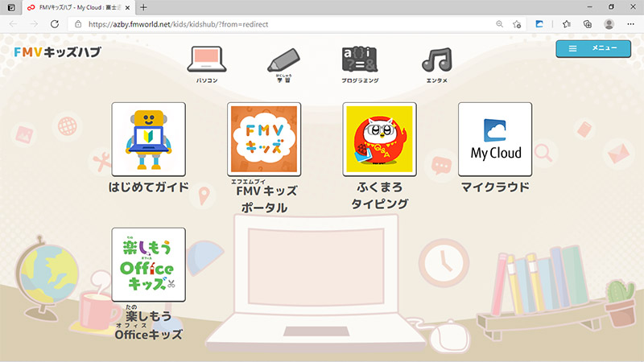Open the 学習 pencil category icon
Image resolution: width=644 pixels, height=362 pixels.
284,60
